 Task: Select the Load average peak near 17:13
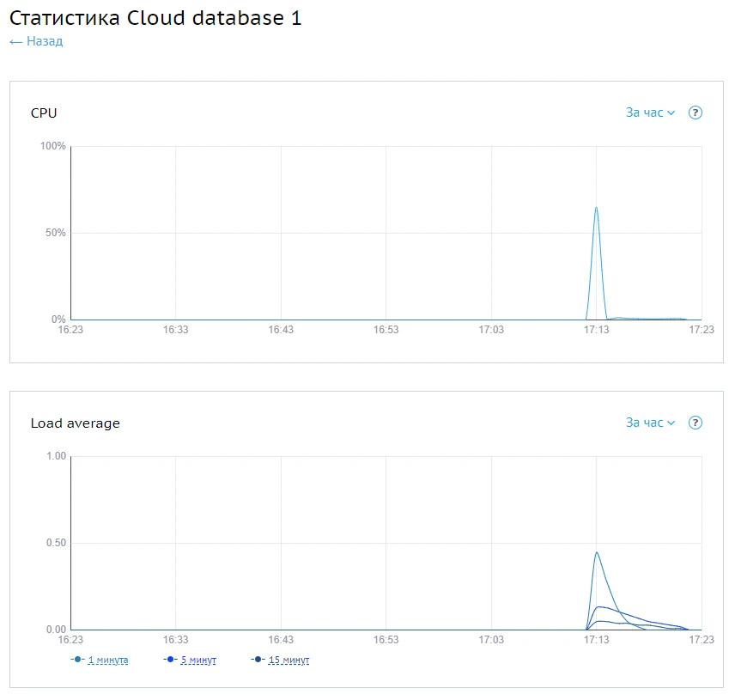click(x=596, y=552)
